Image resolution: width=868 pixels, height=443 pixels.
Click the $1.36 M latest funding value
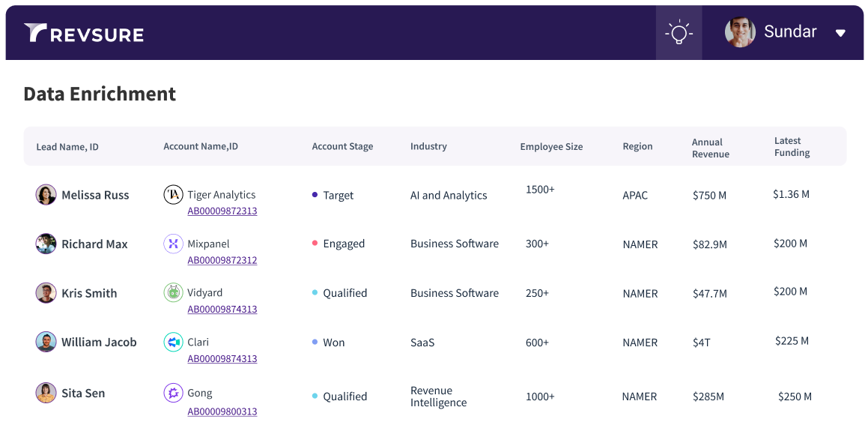pyautogui.click(x=791, y=194)
